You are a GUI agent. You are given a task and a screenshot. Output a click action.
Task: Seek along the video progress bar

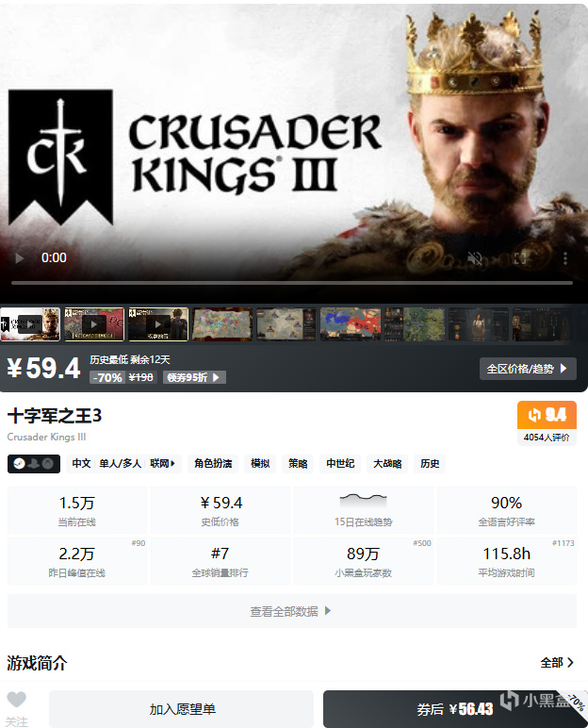(x=292, y=282)
